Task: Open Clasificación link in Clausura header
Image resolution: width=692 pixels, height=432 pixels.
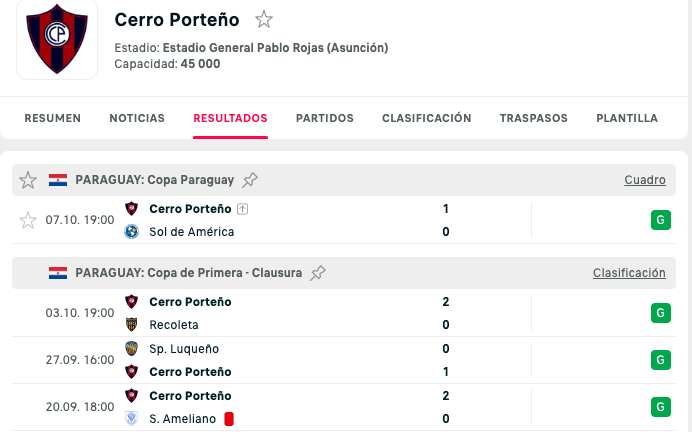Action: 628,272
